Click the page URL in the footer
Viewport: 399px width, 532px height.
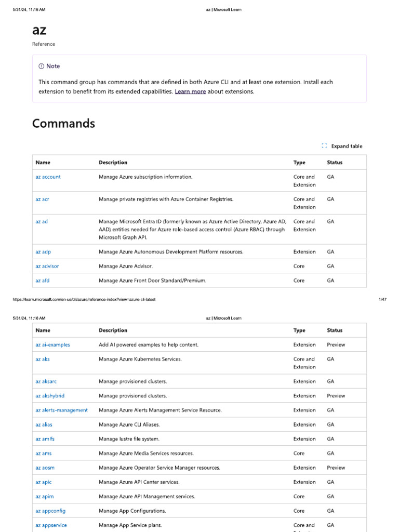[x=84, y=299]
